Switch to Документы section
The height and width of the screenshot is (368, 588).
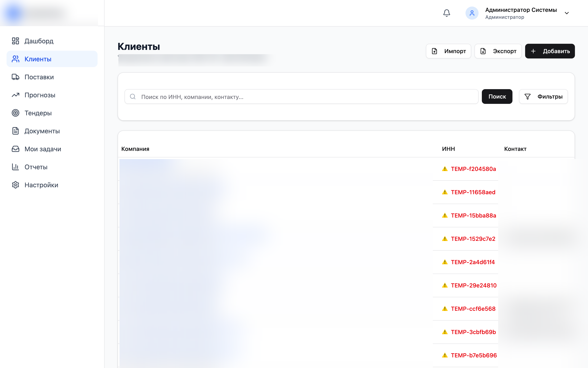point(52,131)
